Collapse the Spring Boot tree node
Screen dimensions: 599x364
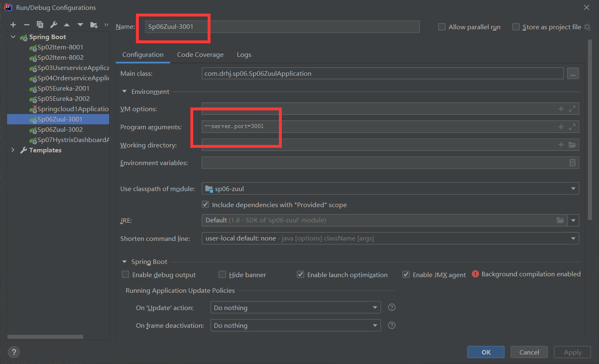13,37
